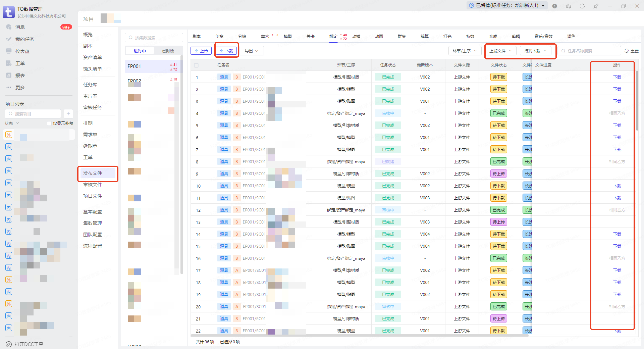Open 审核文件 in the project menu
This screenshot has height=349, width=644.
point(93,185)
